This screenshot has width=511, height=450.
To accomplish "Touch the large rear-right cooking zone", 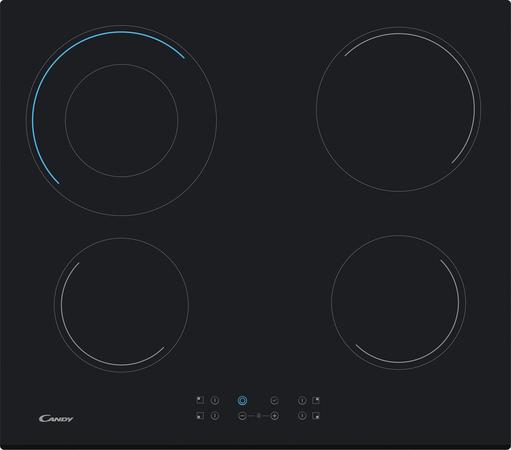I will (398, 109).
